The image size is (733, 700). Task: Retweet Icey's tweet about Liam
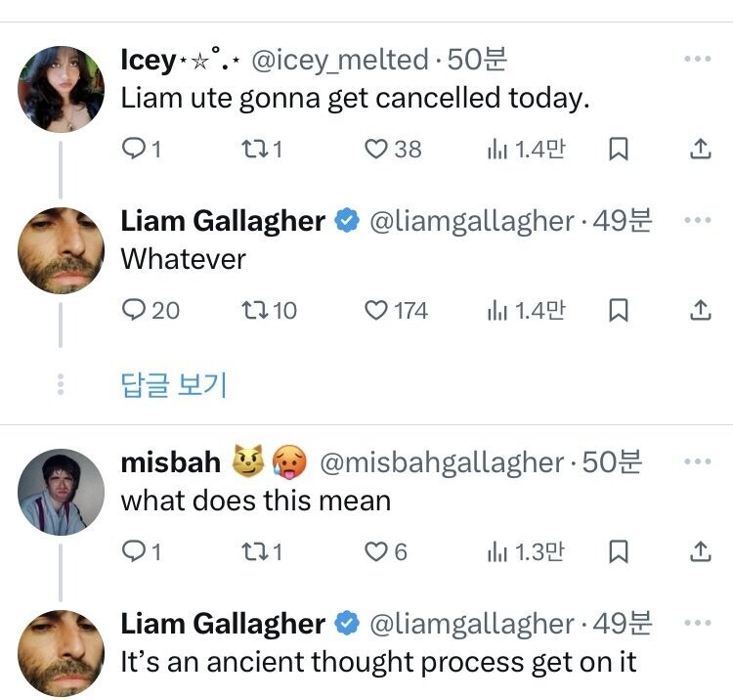point(252,150)
